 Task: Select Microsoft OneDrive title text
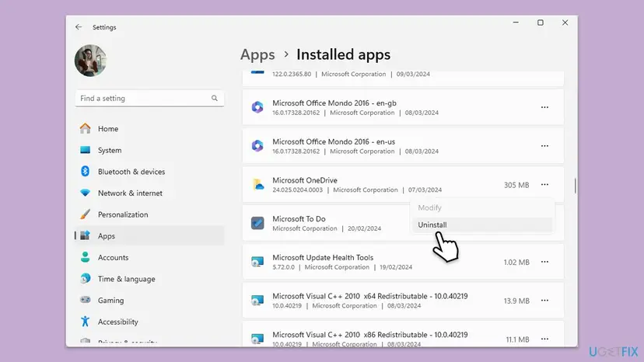(x=305, y=180)
